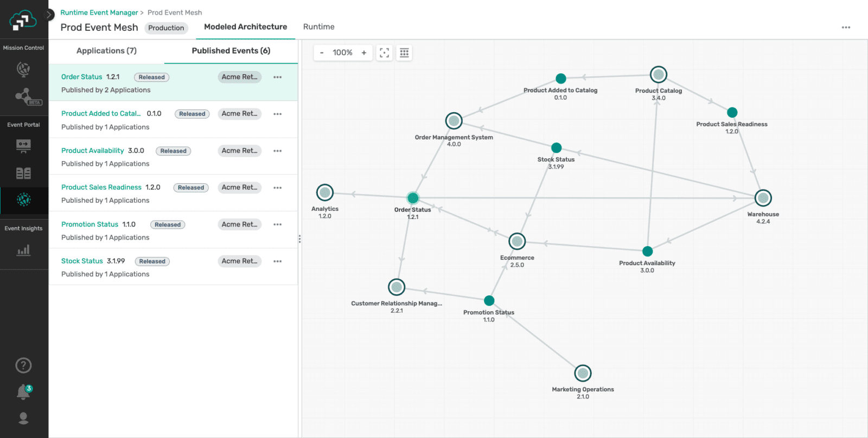This screenshot has width=868, height=438.
Task: Open more options for Stock Status event
Action: click(277, 261)
